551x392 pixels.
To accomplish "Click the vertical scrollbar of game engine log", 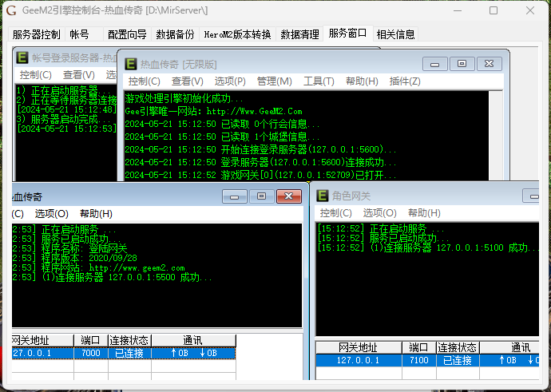I will click(x=495, y=136).
